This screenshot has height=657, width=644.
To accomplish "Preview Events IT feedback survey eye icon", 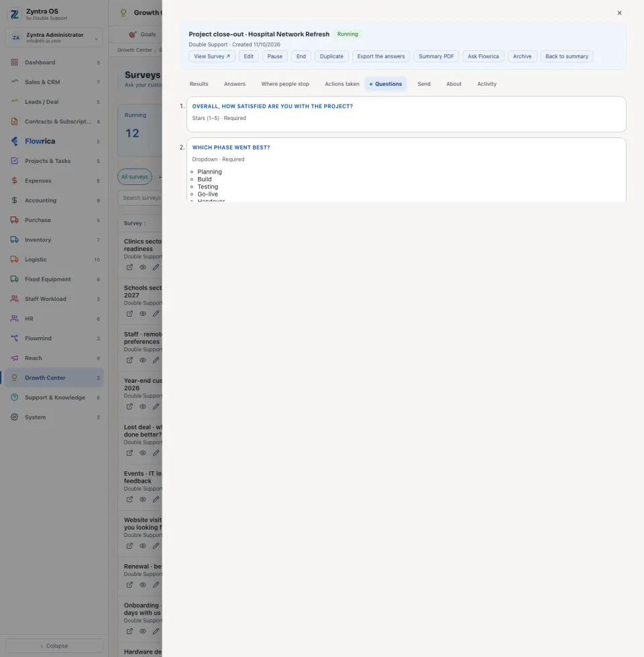I will [142, 499].
